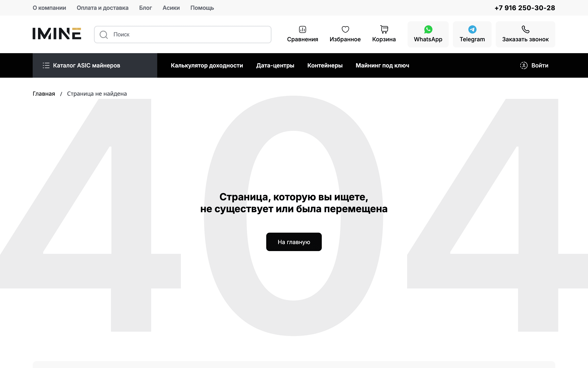Focus the Поиск search field

coord(183,35)
